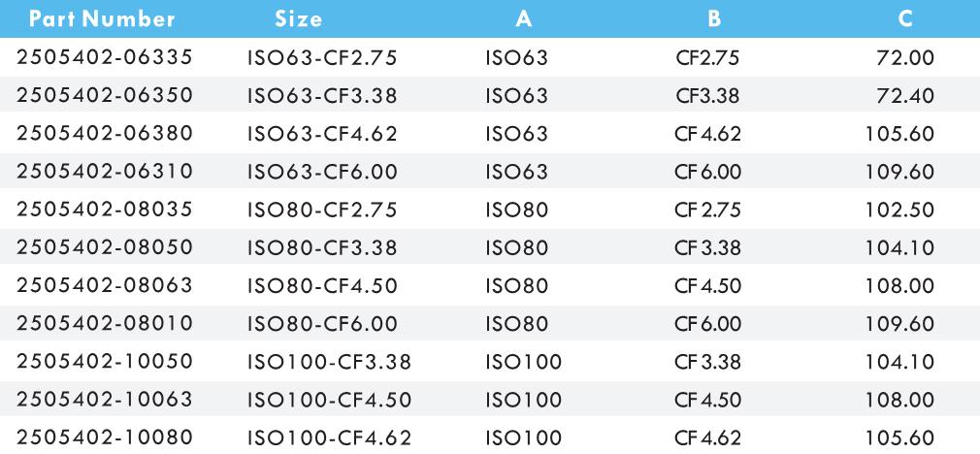Click the Part Number column header
This screenshot has width=980, height=454.
click(97, 18)
